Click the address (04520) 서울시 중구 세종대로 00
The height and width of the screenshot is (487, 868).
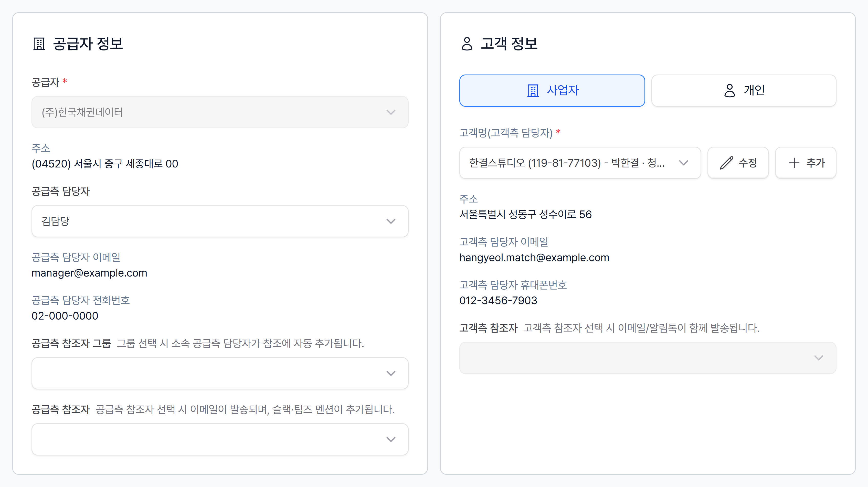pos(105,164)
